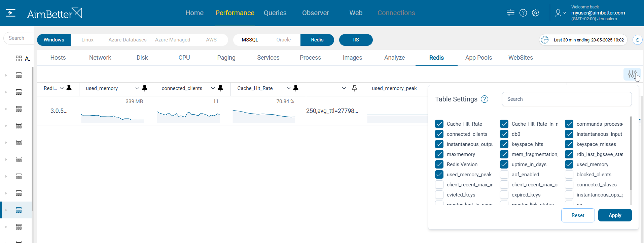Click the Table Settings list scrollbar

pyautogui.click(x=631, y=153)
